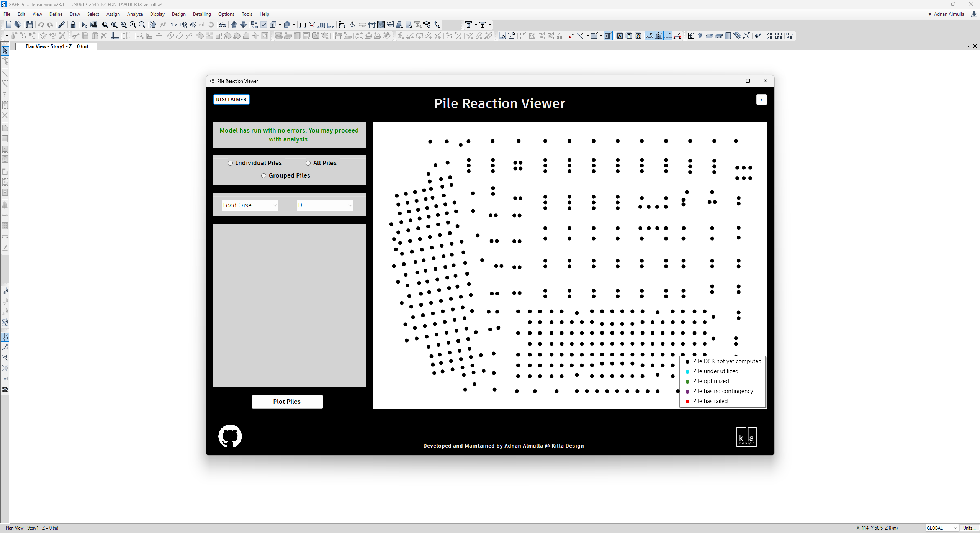Click the SAFE app logo icon
The image size is (980, 533).
4,4
